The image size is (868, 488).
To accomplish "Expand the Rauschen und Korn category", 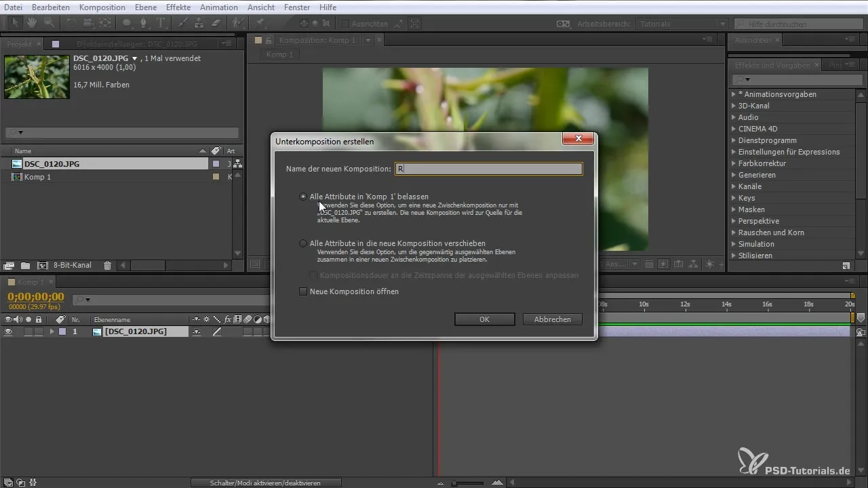I will coord(734,232).
